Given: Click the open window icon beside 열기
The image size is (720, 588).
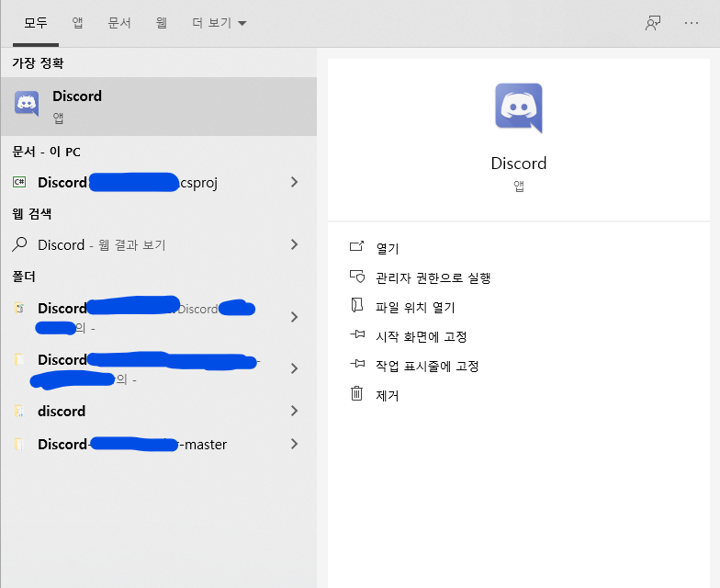Looking at the screenshot, I should point(356,246).
